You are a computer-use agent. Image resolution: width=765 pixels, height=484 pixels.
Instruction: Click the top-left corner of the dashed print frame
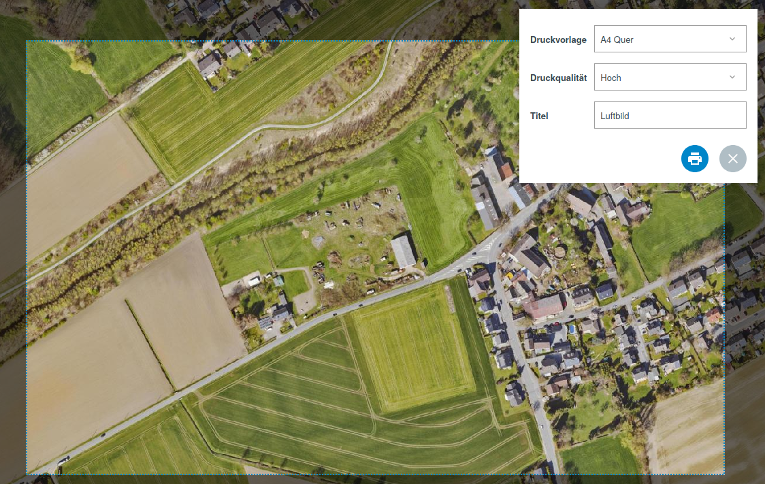tap(27, 41)
